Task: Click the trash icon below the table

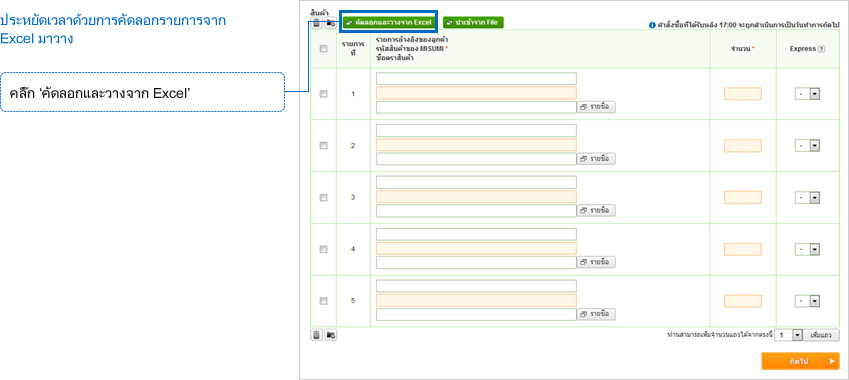Action: pos(316,335)
